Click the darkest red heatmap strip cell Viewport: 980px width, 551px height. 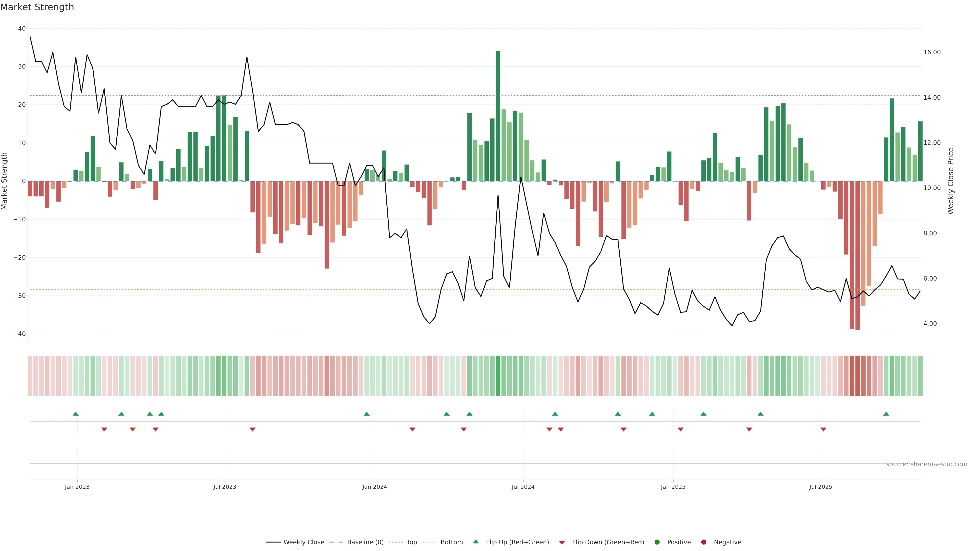(x=857, y=375)
